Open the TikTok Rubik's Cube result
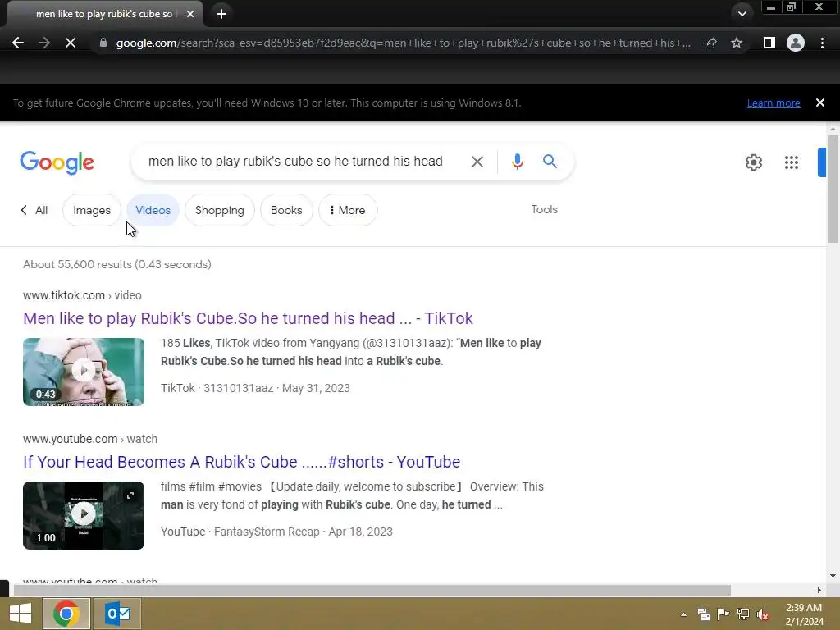Image resolution: width=840 pixels, height=630 pixels. (248, 318)
